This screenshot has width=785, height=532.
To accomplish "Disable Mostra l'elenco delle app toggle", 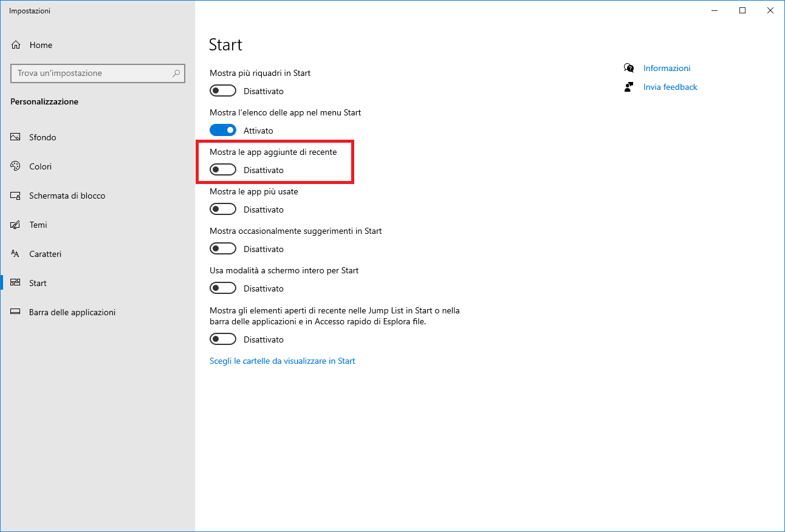I will [x=222, y=131].
